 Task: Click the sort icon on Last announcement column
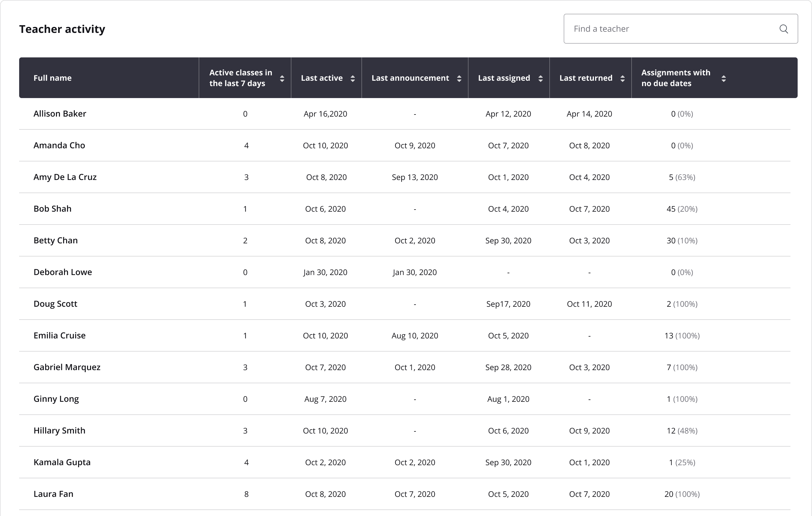coord(459,78)
